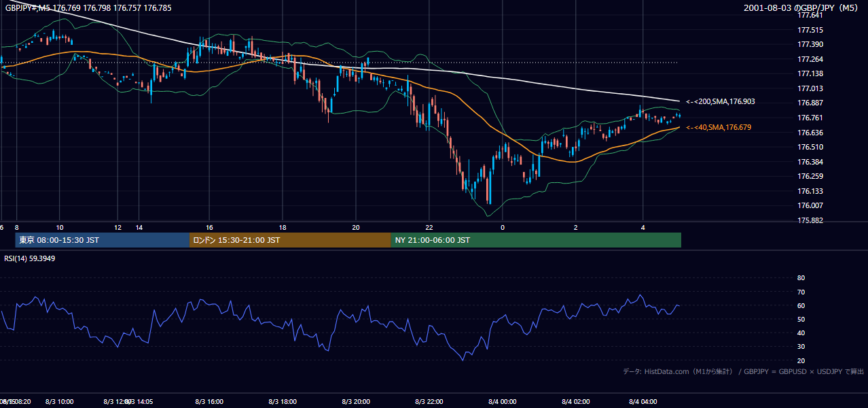
Task: Click the RSI scale value 50
Action: tap(801, 319)
